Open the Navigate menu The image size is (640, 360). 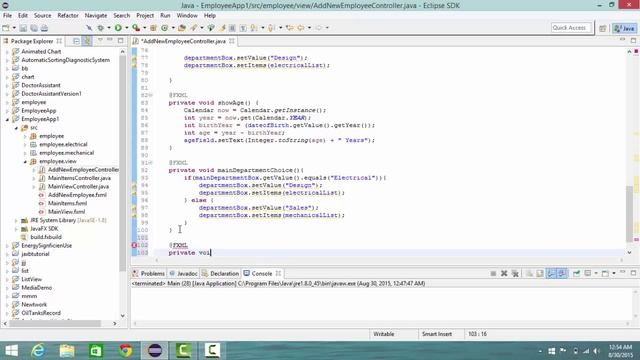(x=96, y=16)
